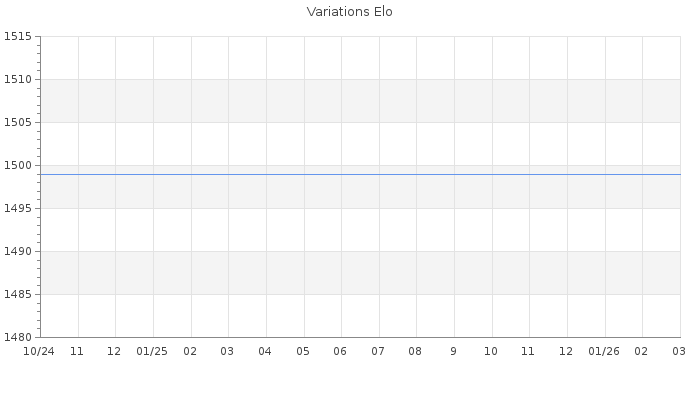Pick the 1505 y-axis label
This screenshot has width=700, height=400.
pyautogui.click(x=18, y=123)
